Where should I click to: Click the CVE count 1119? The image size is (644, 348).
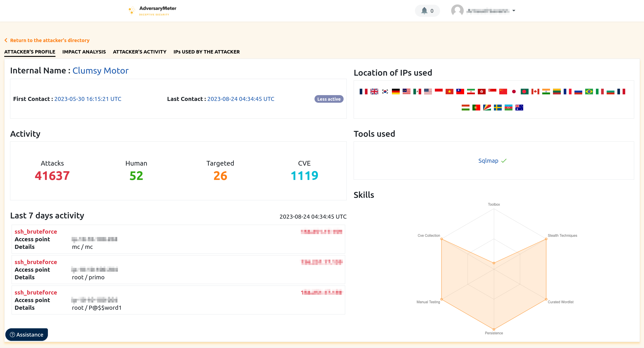[x=304, y=176]
